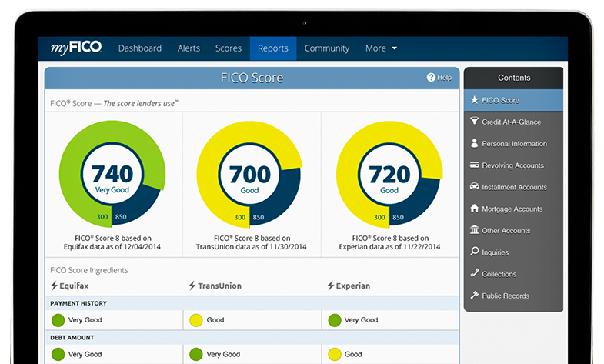Viewport: 604px width, 364px height.
Task: Select the Reports tab
Action: click(273, 48)
